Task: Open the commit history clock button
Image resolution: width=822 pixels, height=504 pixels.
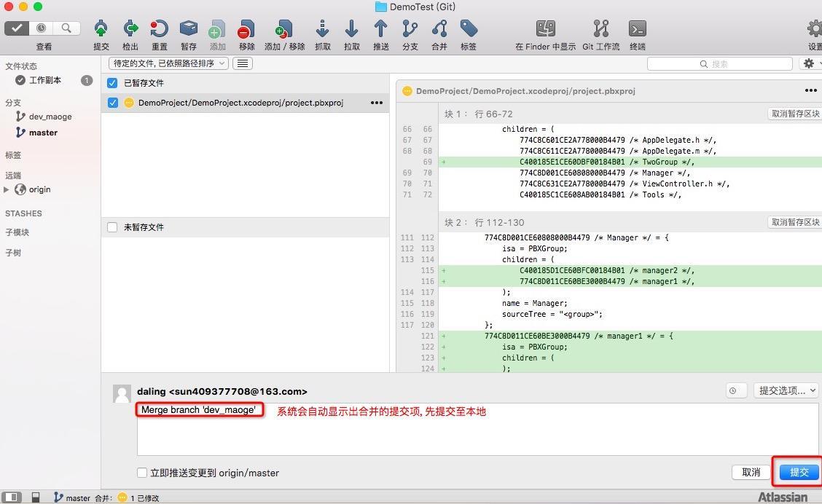Action: pos(736,390)
